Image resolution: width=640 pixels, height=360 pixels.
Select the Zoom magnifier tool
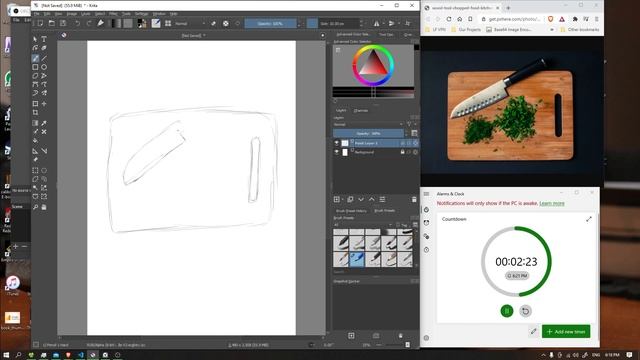point(36,207)
